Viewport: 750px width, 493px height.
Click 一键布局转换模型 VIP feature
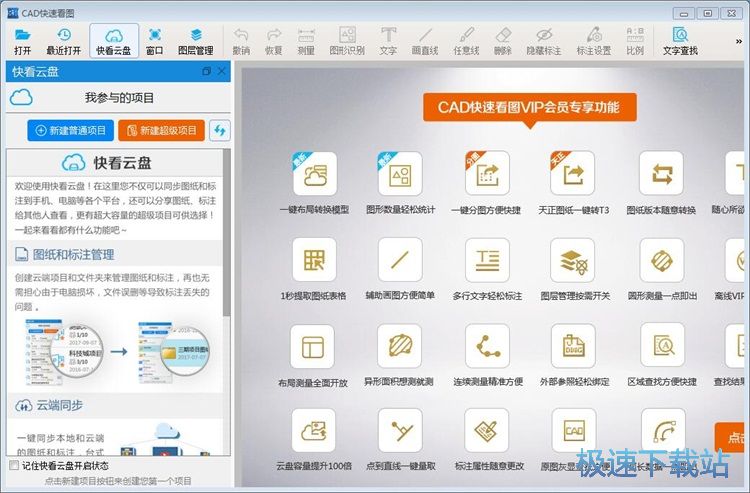tap(314, 173)
